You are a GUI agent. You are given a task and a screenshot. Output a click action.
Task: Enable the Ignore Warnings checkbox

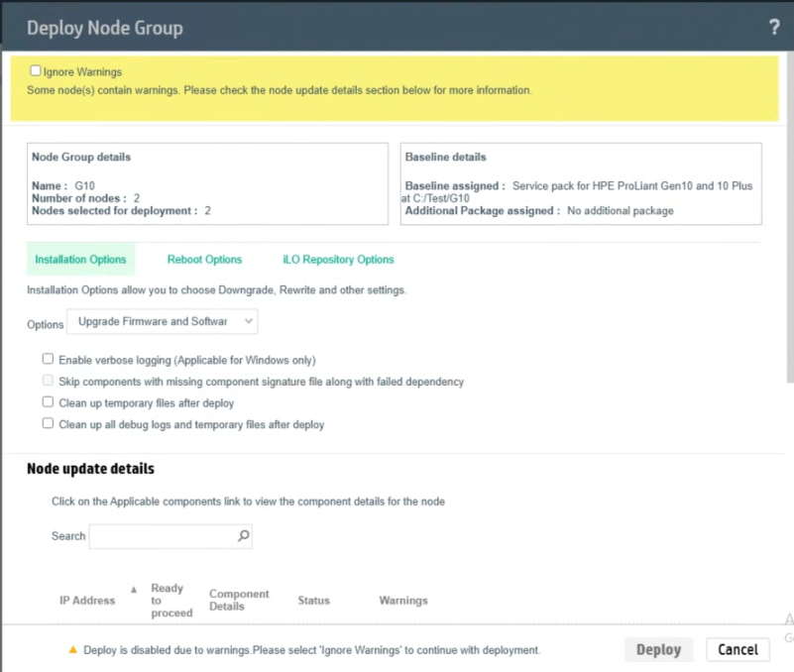[x=35, y=71]
